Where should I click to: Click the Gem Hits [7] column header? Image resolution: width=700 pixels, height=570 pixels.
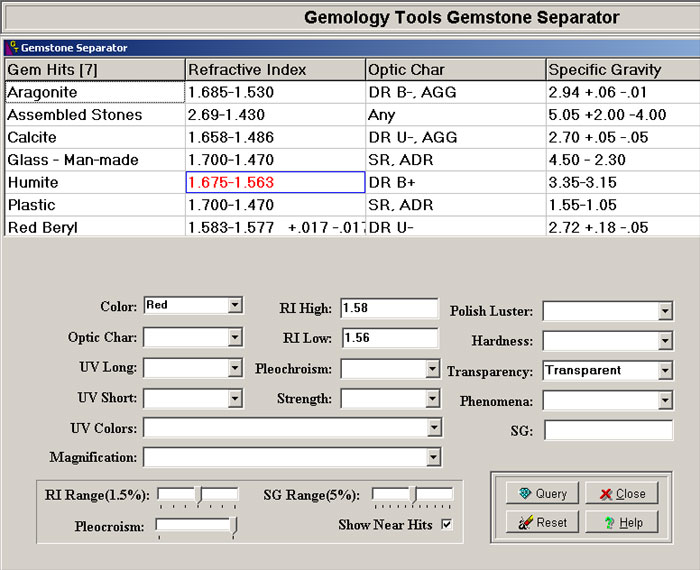click(x=95, y=70)
